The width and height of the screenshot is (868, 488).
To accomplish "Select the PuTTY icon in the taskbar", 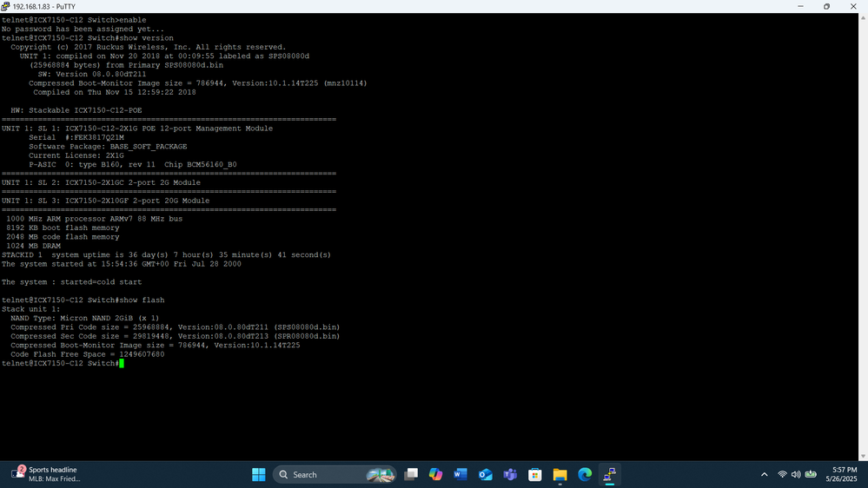I will click(x=610, y=475).
